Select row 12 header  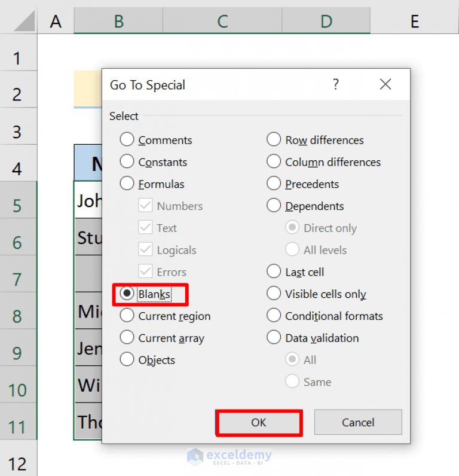18,459
